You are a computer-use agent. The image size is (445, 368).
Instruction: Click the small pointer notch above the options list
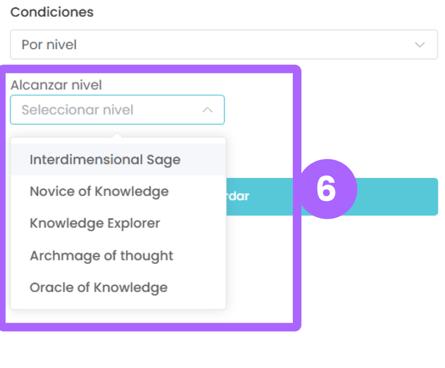tap(117, 135)
